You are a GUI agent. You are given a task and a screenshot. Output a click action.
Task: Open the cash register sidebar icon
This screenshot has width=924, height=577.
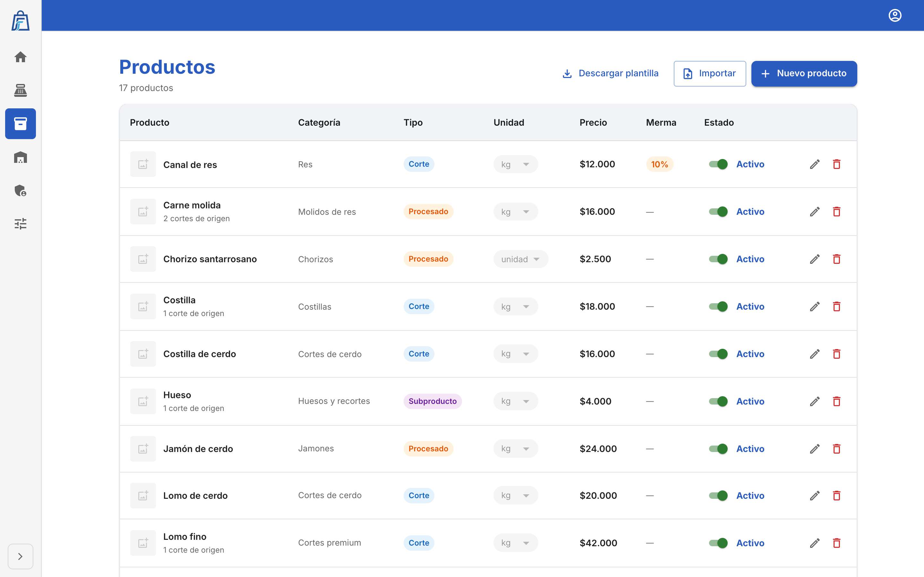pos(20,90)
